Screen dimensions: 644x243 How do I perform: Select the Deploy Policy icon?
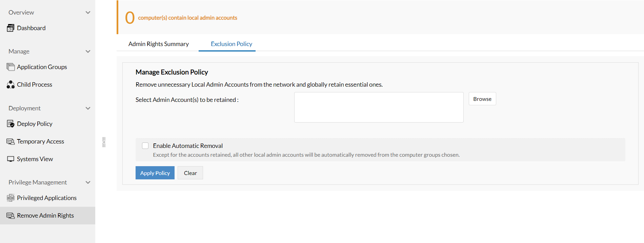11,124
